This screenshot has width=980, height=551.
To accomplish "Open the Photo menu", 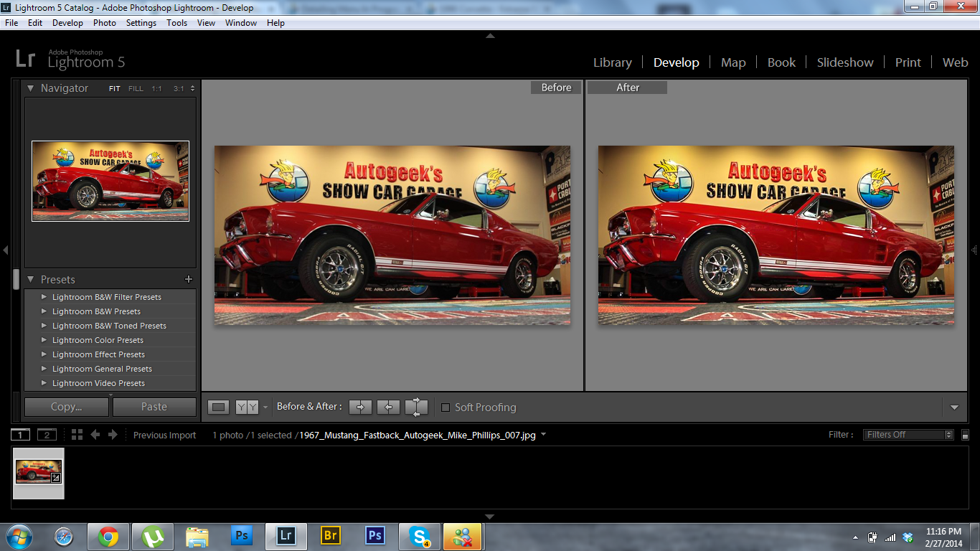I will tap(105, 23).
